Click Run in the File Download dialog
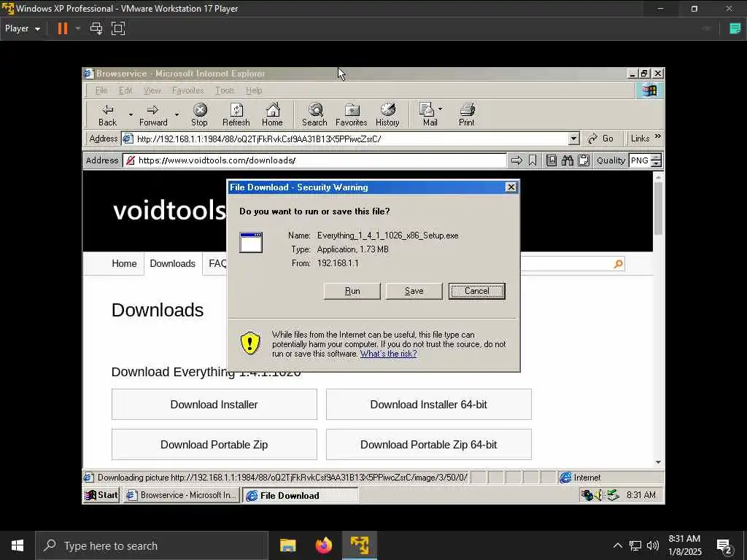 coord(352,291)
